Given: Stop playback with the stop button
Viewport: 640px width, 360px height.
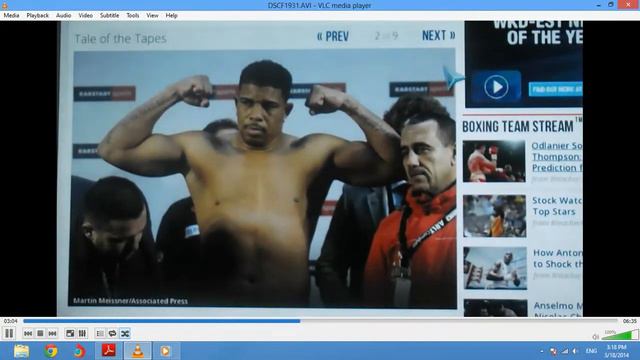Looking at the screenshot, I should click(x=40, y=333).
